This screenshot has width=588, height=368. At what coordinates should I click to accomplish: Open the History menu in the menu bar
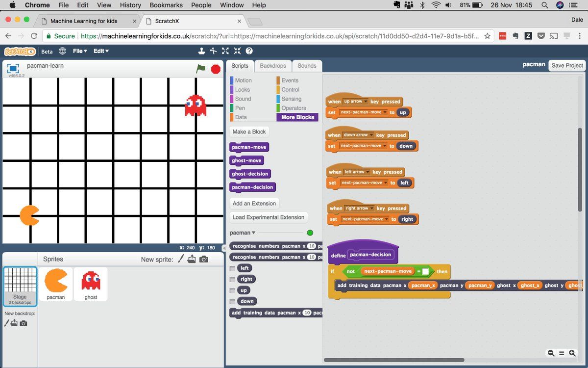click(x=130, y=5)
